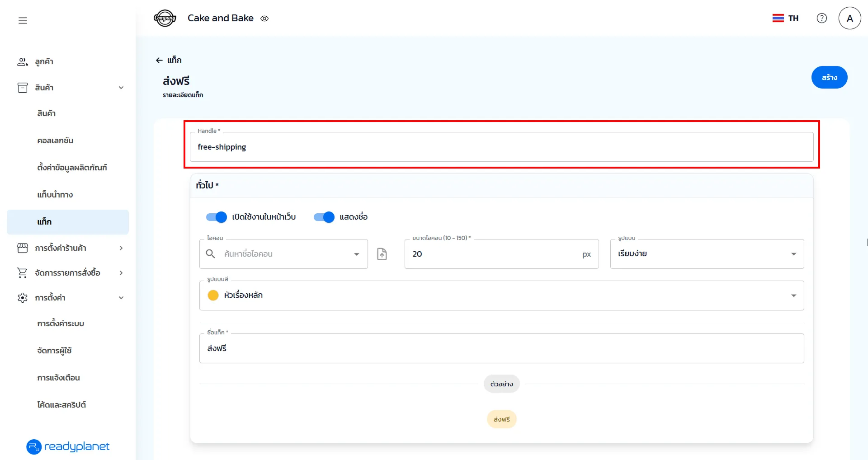Viewport: 868px width, 460px height.
Task: Toggle the แสดงชื่อ switch
Action: (324, 217)
